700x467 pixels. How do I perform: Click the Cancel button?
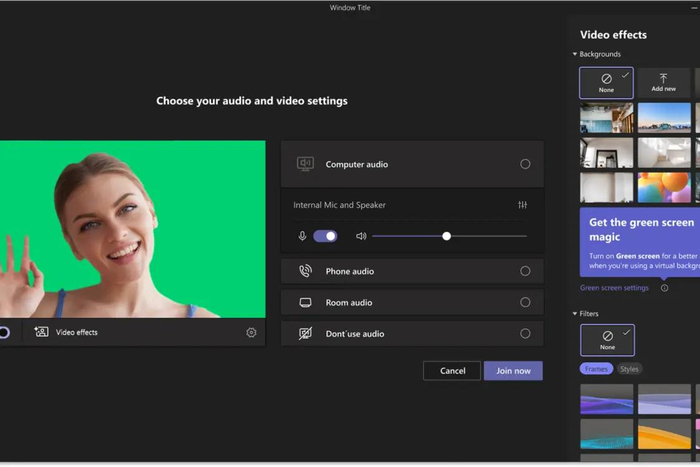tap(452, 371)
